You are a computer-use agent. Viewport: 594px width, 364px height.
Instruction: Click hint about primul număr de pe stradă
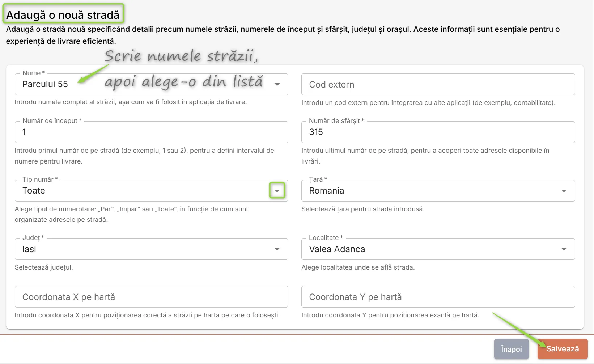click(144, 156)
